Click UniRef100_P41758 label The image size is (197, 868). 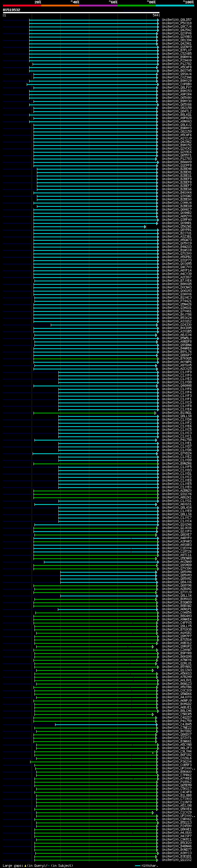tap(176, 440)
